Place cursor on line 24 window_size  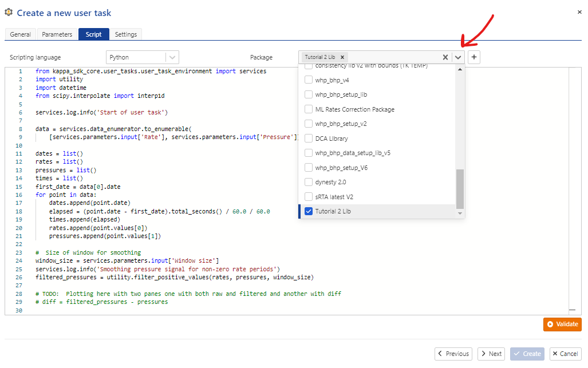pyautogui.click(x=127, y=260)
